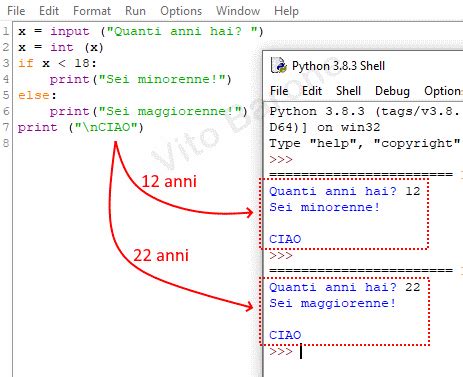
Task: Open Options menu in Python Shell window
Action: pos(443,91)
